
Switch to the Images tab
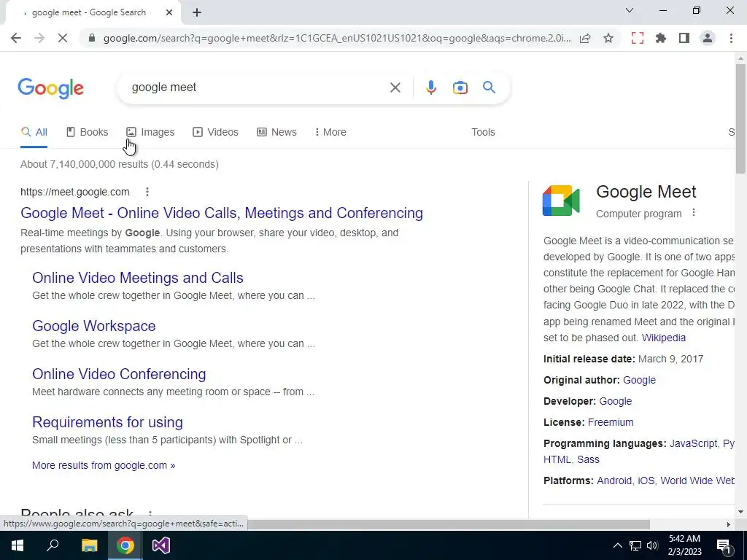pos(150,133)
